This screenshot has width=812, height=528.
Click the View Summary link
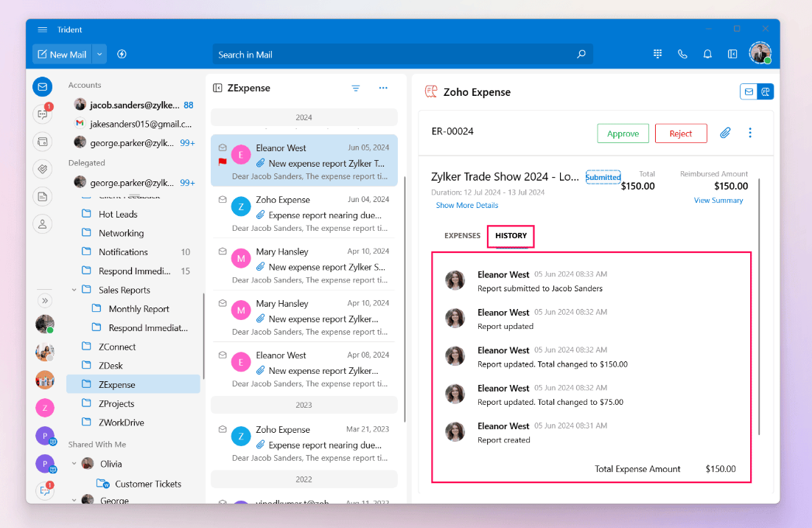pos(718,201)
